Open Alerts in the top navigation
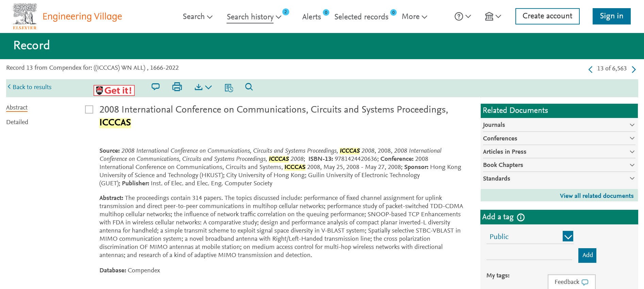This screenshot has width=644, height=289. [312, 17]
